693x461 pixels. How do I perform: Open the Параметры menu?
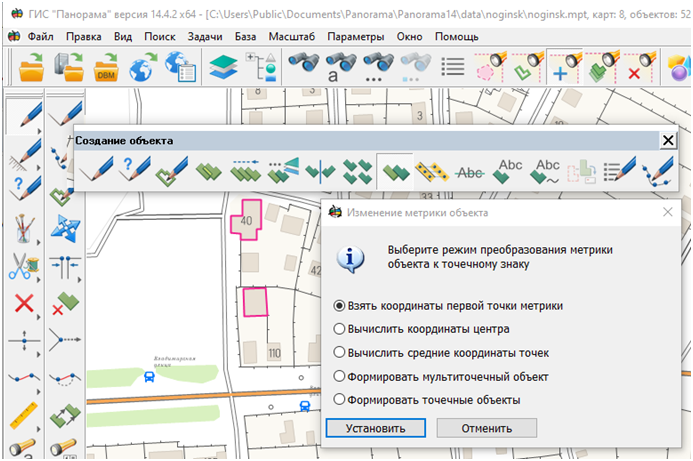pos(354,35)
